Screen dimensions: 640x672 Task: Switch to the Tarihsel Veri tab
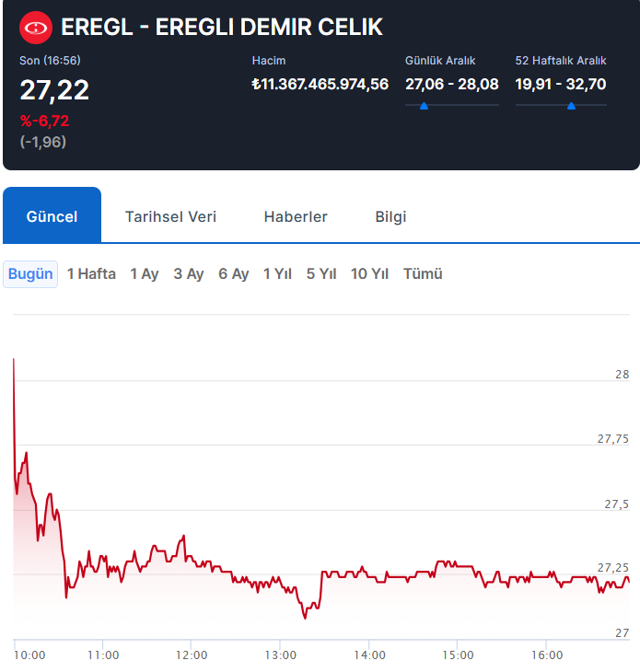pyautogui.click(x=170, y=216)
